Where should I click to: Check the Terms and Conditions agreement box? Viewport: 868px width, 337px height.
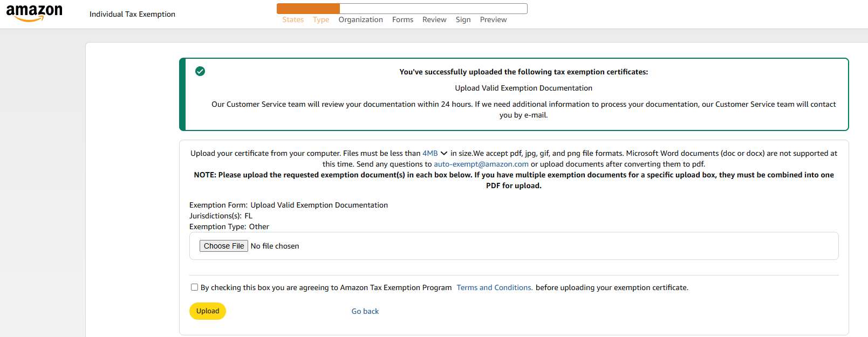[x=194, y=287]
